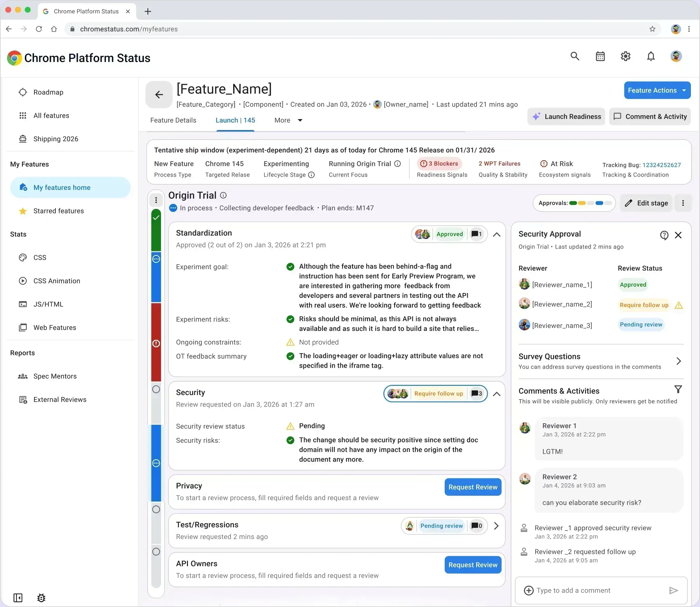Select the empty Privacy stage circle marker

(x=156, y=509)
